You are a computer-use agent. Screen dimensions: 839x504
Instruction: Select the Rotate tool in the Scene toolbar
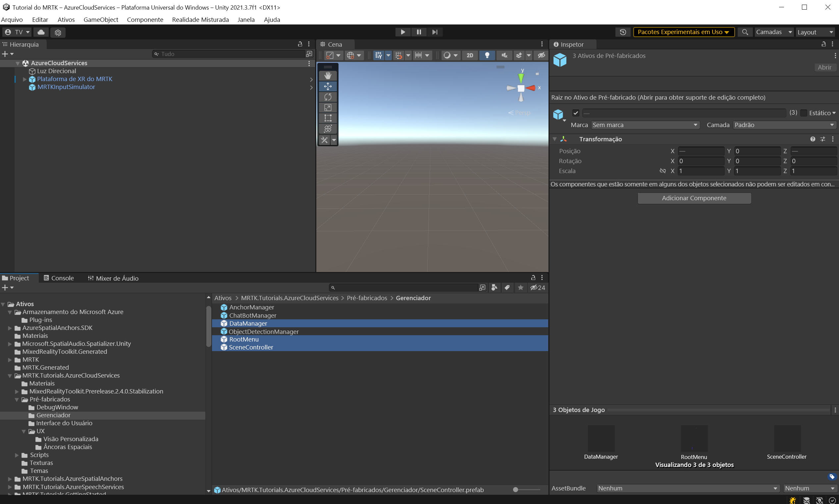(x=328, y=97)
